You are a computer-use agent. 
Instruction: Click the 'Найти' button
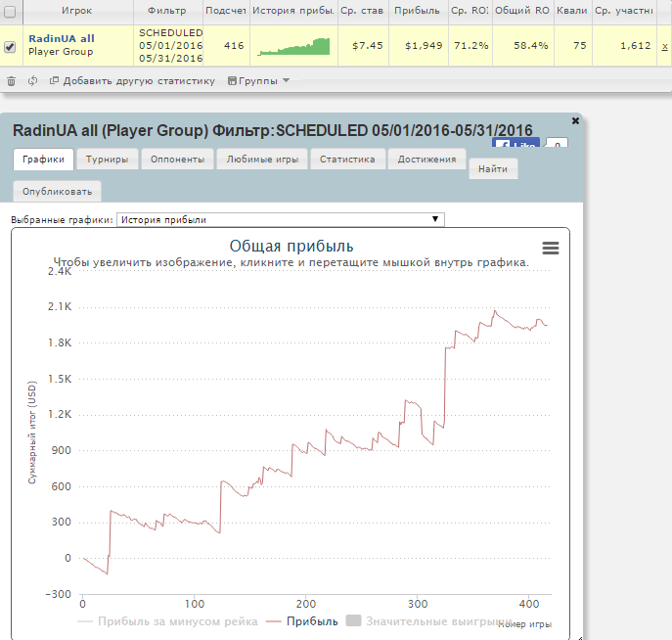tap(493, 169)
